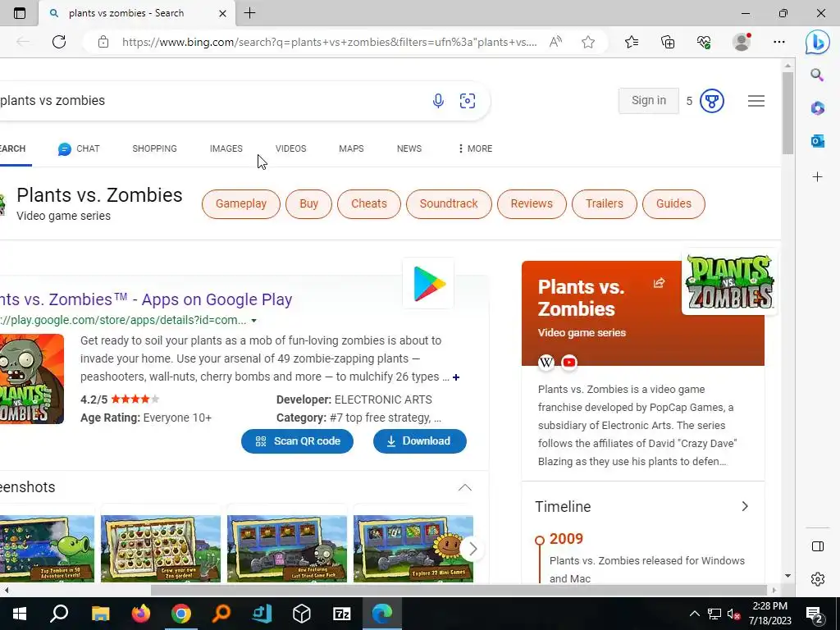
Task: Open the Zen garden screenshot thumbnail
Action: [x=161, y=549]
